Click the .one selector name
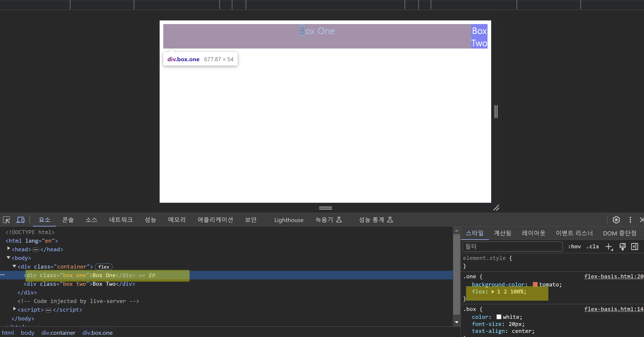 [470, 276]
